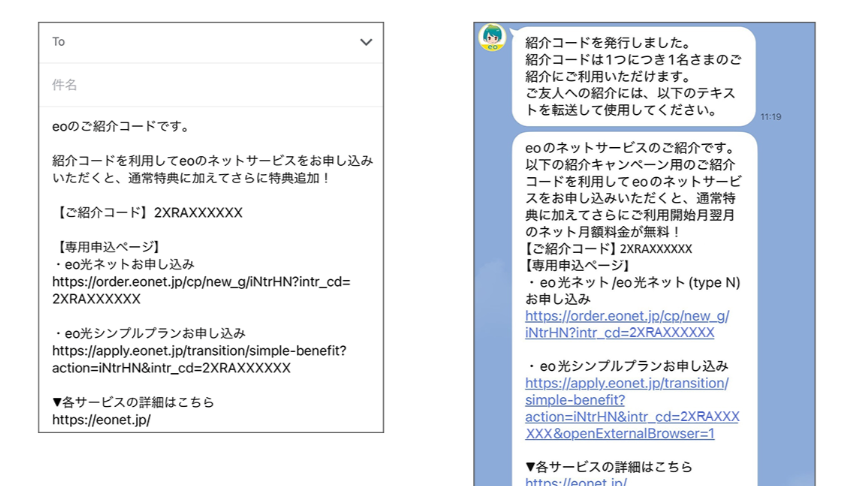The width and height of the screenshot is (859, 486).
Task: Click the 件名 subject field
Action: pos(211,85)
